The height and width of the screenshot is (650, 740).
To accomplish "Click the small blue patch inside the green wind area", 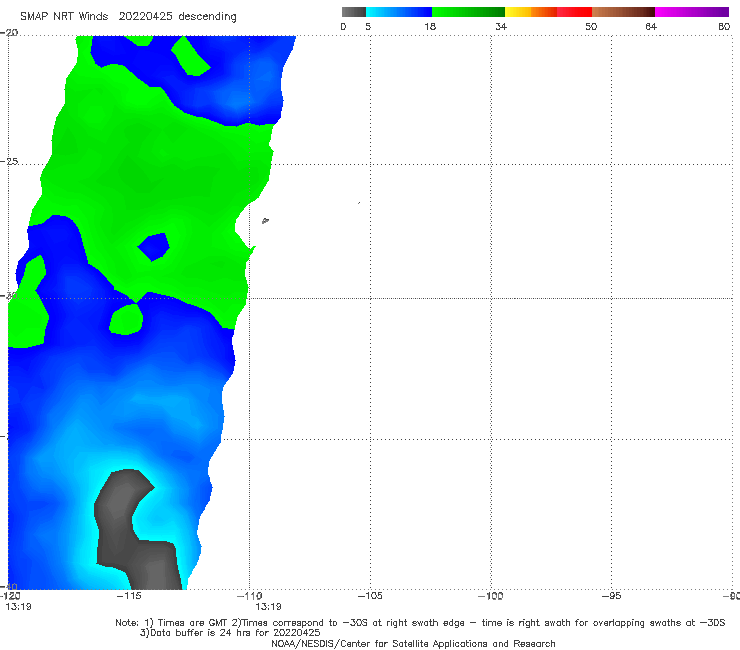I will click(153, 247).
